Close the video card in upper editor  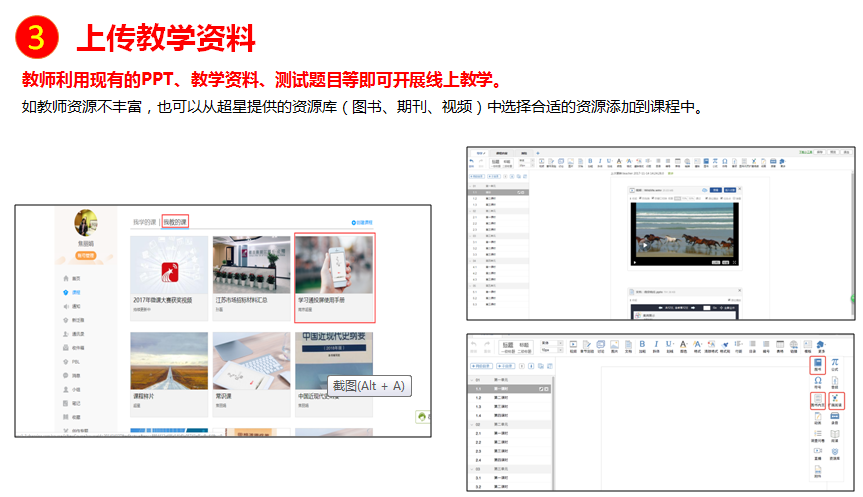739,189
